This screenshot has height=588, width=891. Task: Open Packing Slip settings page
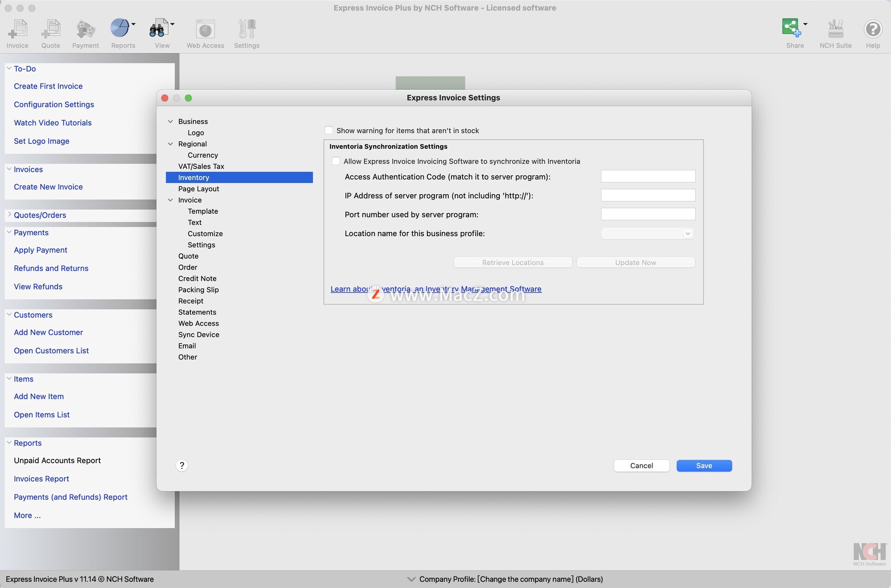pos(198,290)
